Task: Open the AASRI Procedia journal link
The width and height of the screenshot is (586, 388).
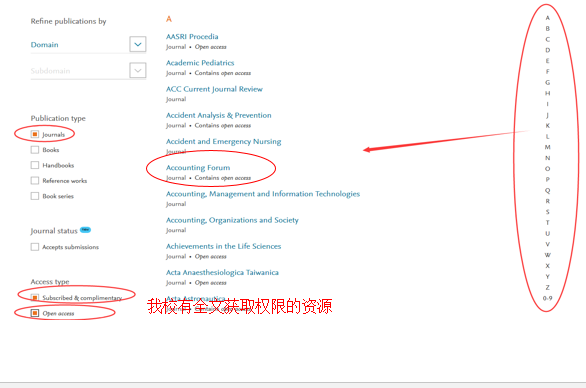Action: [192, 37]
